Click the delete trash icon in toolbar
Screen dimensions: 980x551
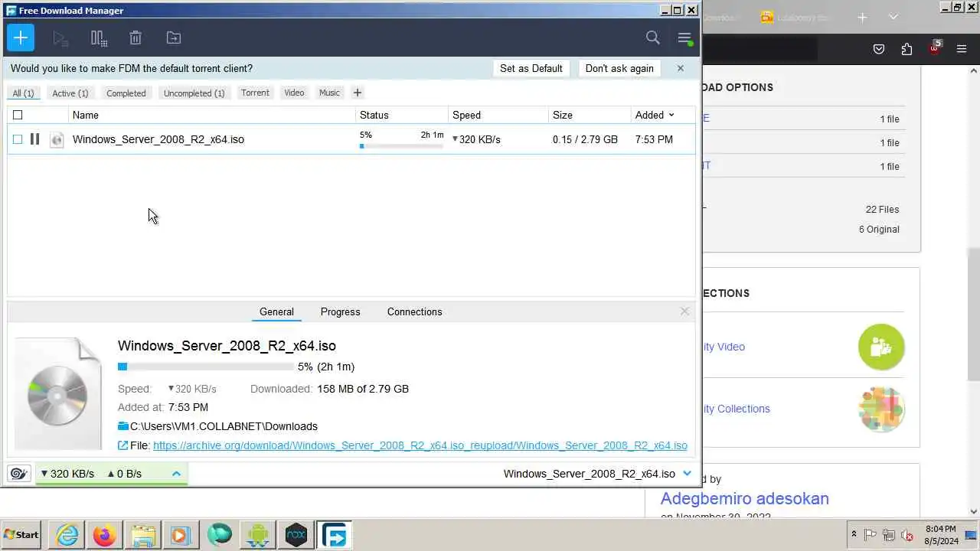[x=136, y=37]
